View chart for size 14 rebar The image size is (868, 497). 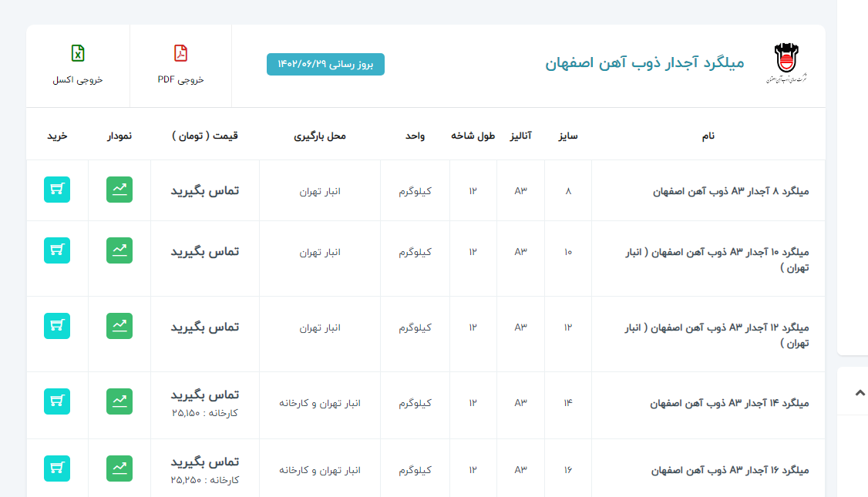(119, 401)
